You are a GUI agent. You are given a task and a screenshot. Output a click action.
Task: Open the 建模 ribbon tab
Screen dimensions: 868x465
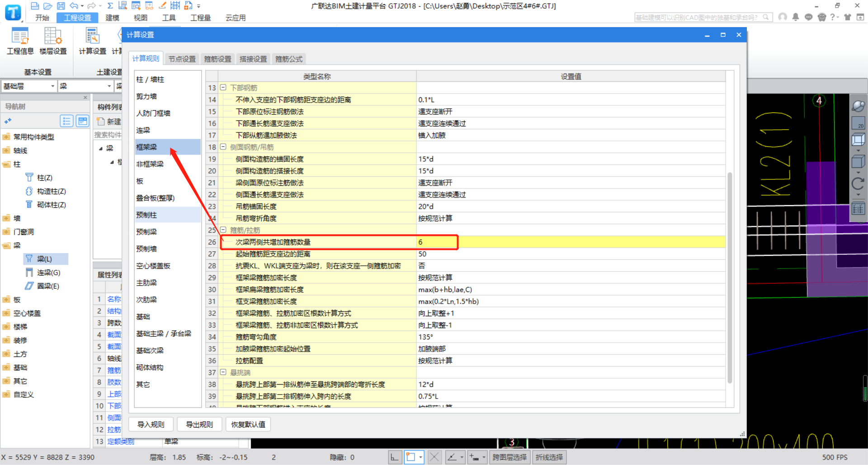pyautogui.click(x=113, y=18)
